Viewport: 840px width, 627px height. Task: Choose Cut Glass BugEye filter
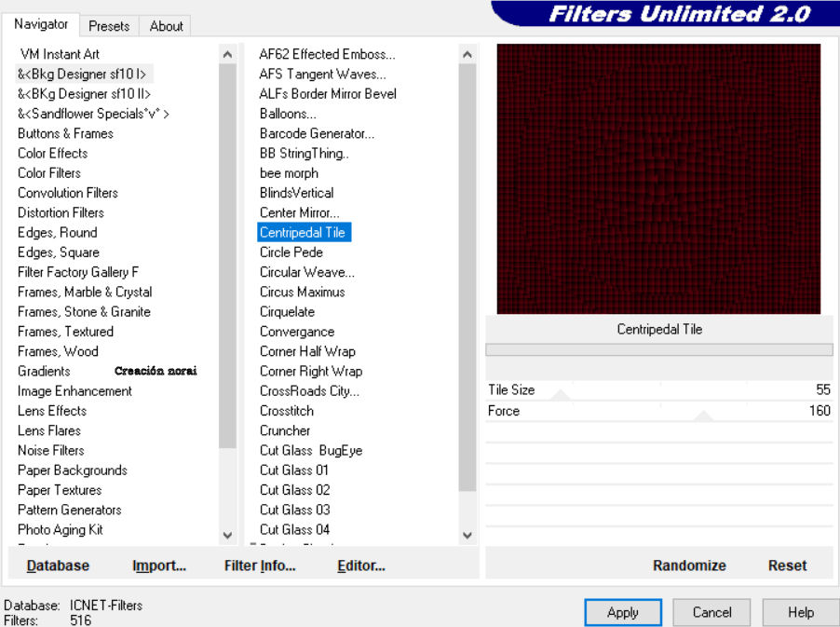point(311,451)
